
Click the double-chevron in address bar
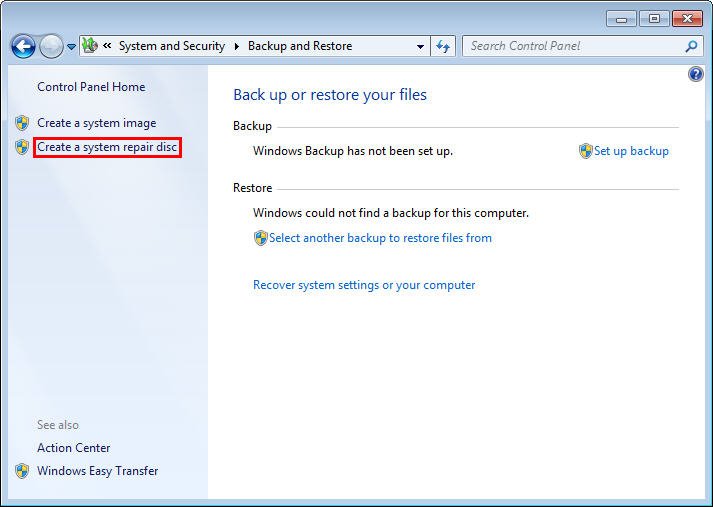click(107, 45)
